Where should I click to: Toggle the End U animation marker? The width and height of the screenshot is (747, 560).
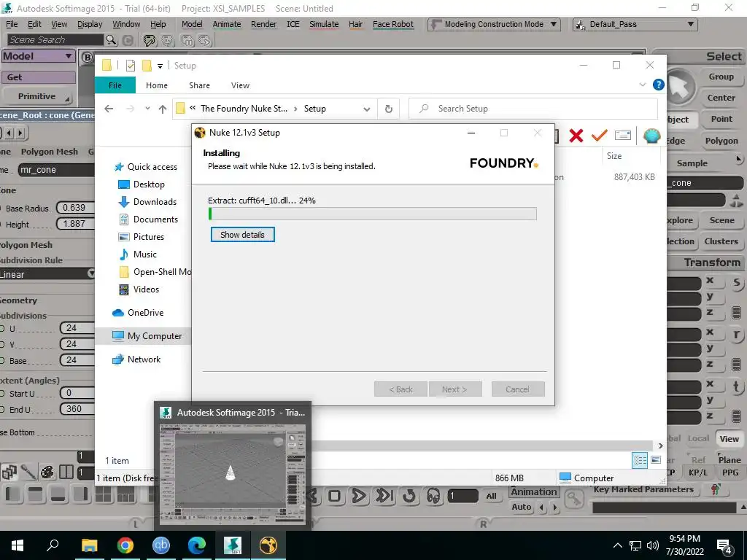click(x=2, y=410)
